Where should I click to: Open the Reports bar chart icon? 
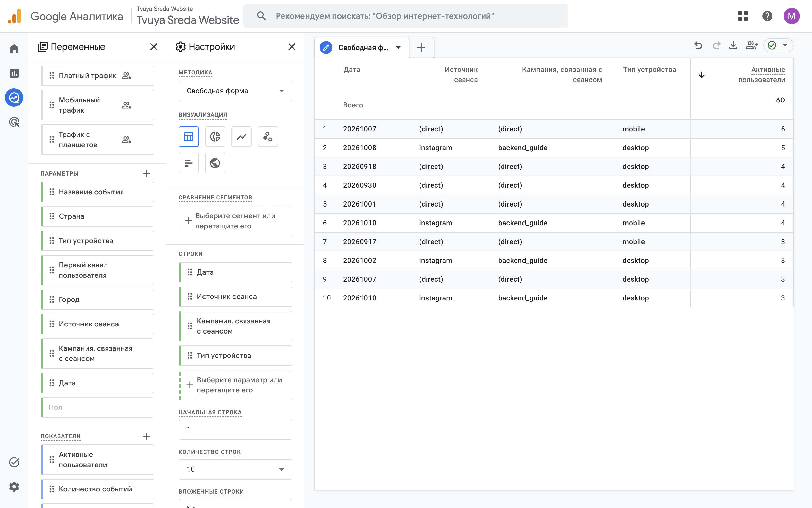click(x=14, y=73)
